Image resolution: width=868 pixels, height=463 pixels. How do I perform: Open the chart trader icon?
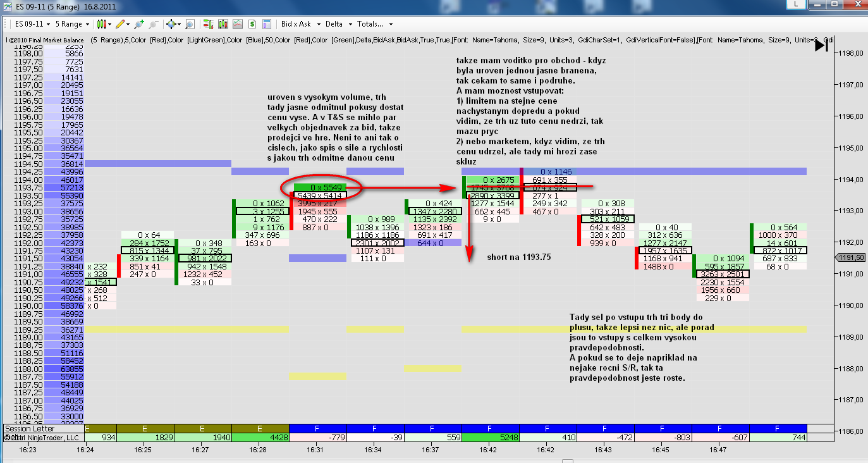click(207, 24)
